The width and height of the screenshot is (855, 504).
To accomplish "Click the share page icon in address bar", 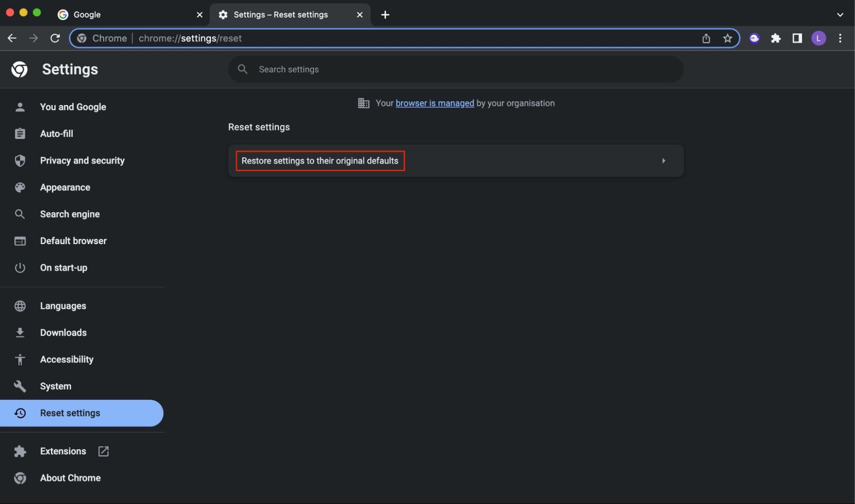I will [x=706, y=38].
